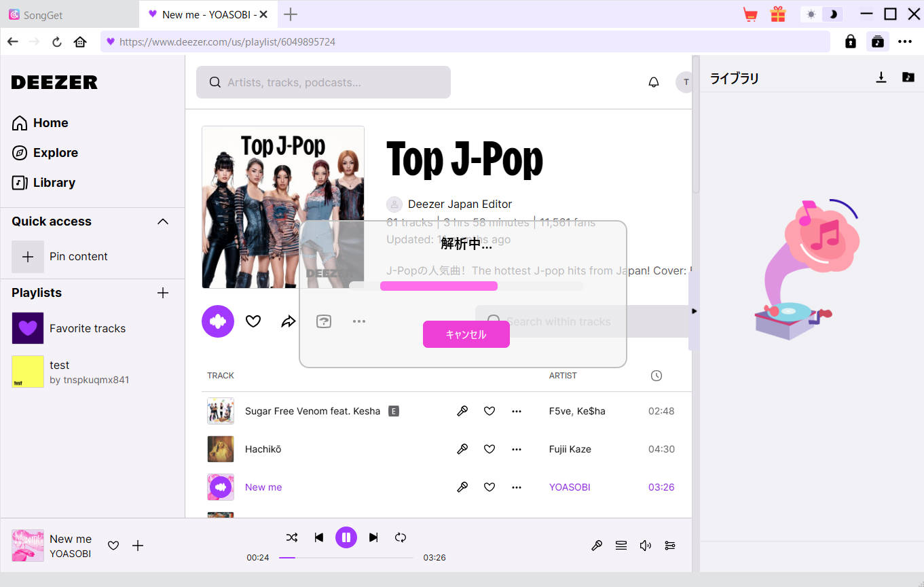Open lyrics microphone in player bar

pyautogui.click(x=597, y=546)
